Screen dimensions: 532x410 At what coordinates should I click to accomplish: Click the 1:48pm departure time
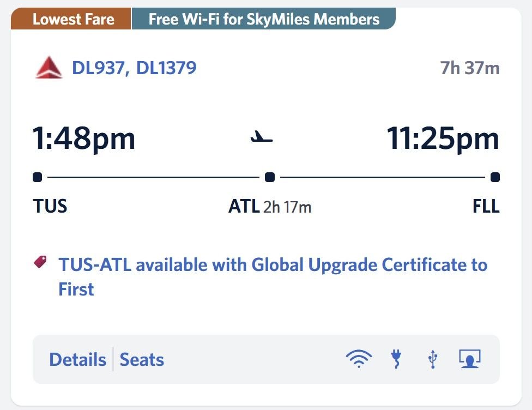coord(84,138)
